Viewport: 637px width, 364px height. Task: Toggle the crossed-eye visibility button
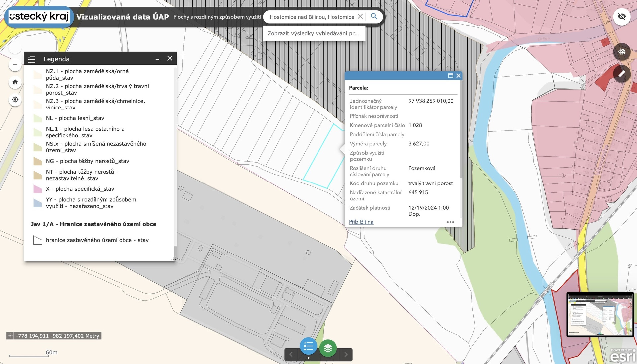[622, 16]
